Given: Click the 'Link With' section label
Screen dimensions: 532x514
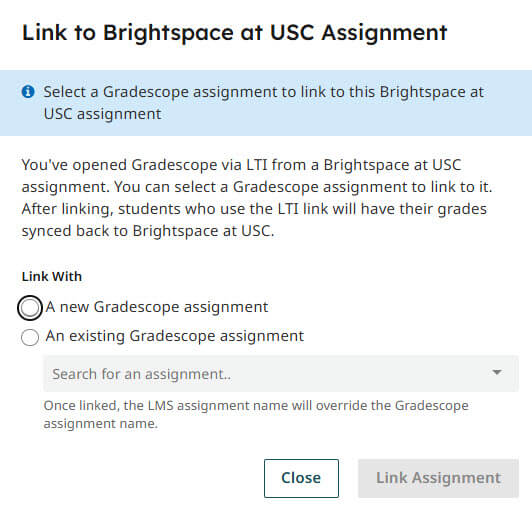Looking at the screenshot, I should point(52,277).
